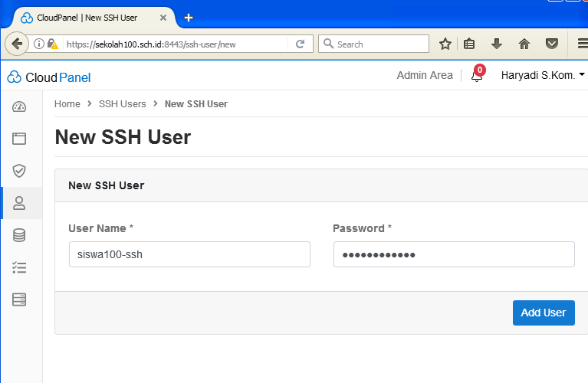Open the Sites window icon in sidebar

coord(19,139)
